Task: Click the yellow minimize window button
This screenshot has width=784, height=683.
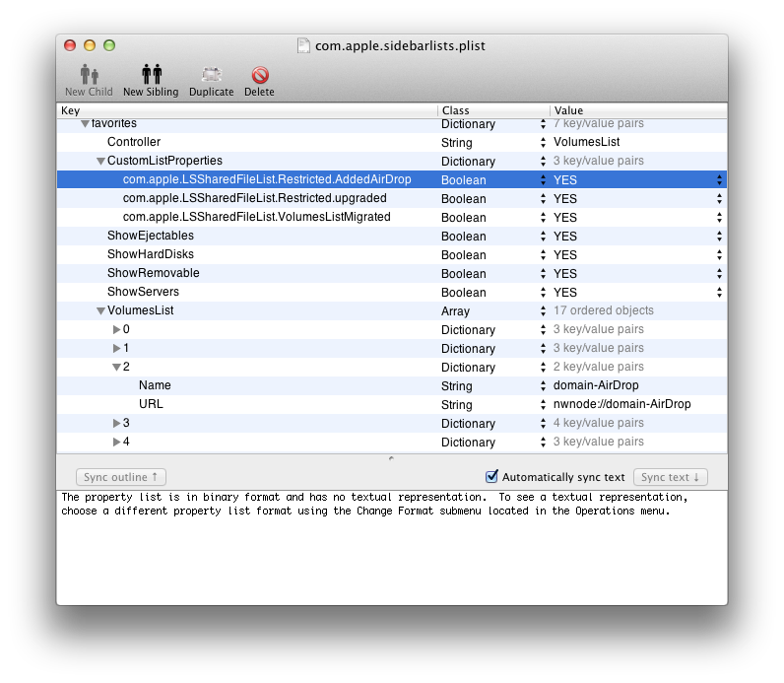Action: pos(90,45)
